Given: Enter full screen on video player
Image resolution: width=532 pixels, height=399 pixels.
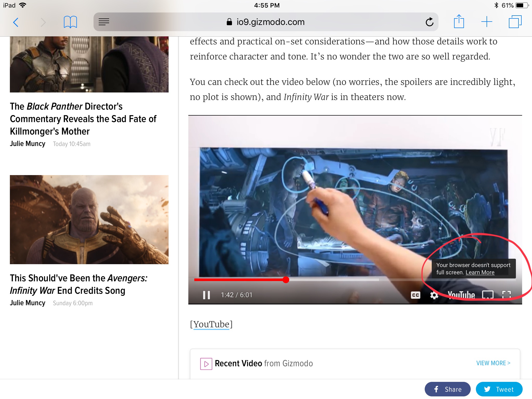Looking at the screenshot, I should 506,295.
